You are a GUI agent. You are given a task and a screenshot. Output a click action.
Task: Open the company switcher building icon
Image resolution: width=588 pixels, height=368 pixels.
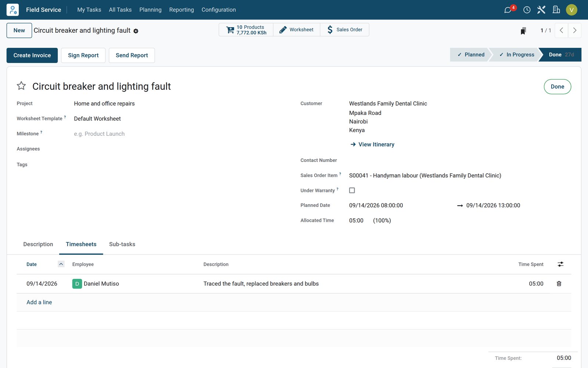[x=556, y=10]
